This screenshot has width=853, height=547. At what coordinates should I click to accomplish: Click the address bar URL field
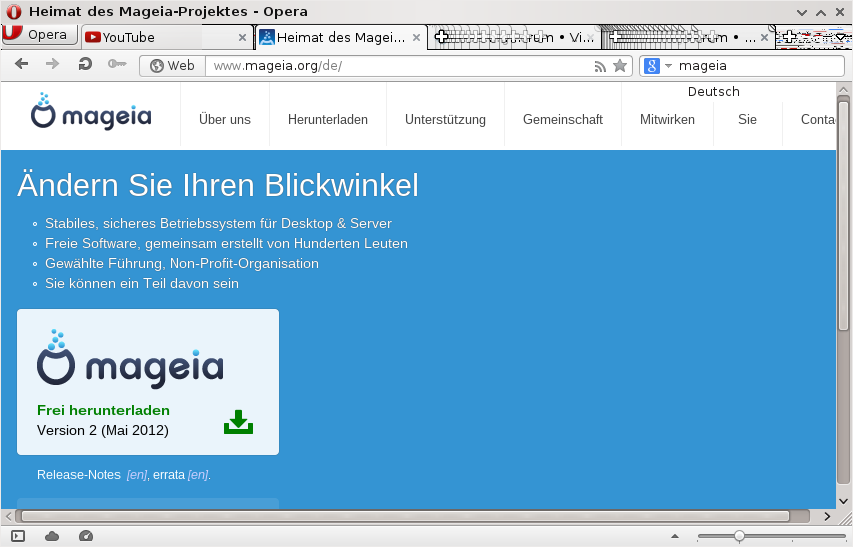pos(400,66)
